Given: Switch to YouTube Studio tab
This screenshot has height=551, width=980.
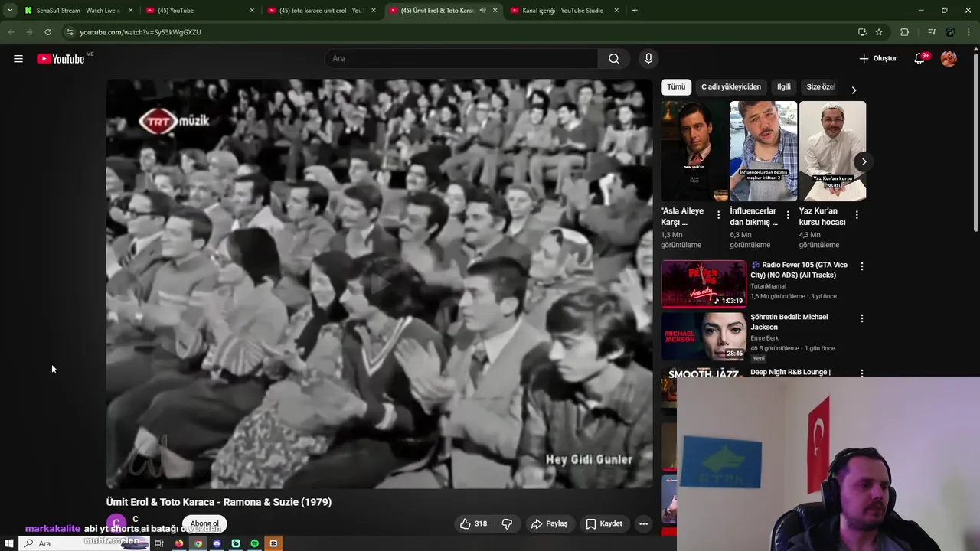Looking at the screenshot, I should pos(563,11).
